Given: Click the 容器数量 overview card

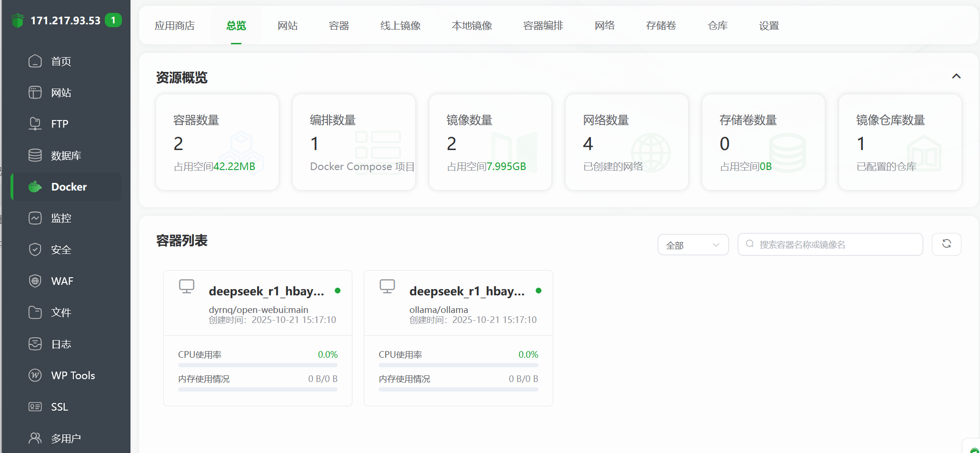Looking at the screenshot, I should [x=217, y=142].
